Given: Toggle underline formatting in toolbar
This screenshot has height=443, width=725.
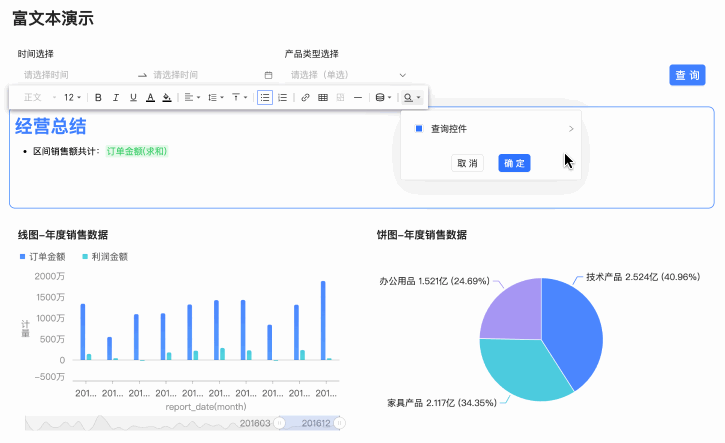Looking at the screenshot, I should 133,98.
